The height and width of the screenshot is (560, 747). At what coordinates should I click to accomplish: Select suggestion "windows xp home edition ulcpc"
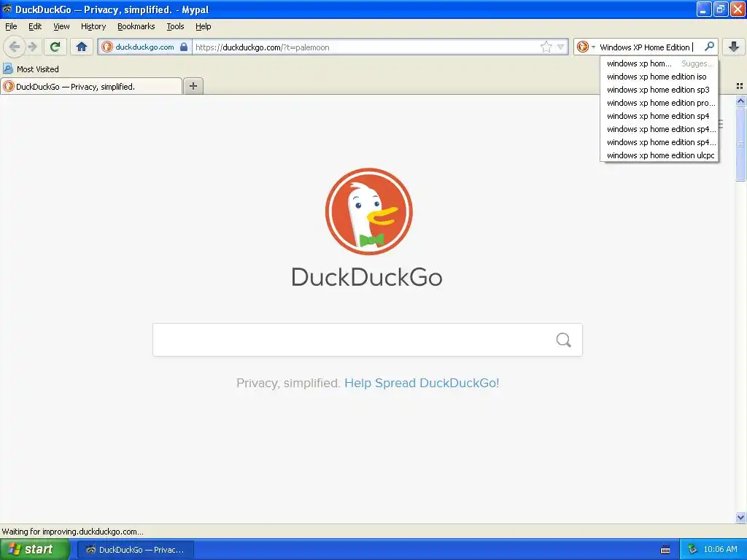659,155
